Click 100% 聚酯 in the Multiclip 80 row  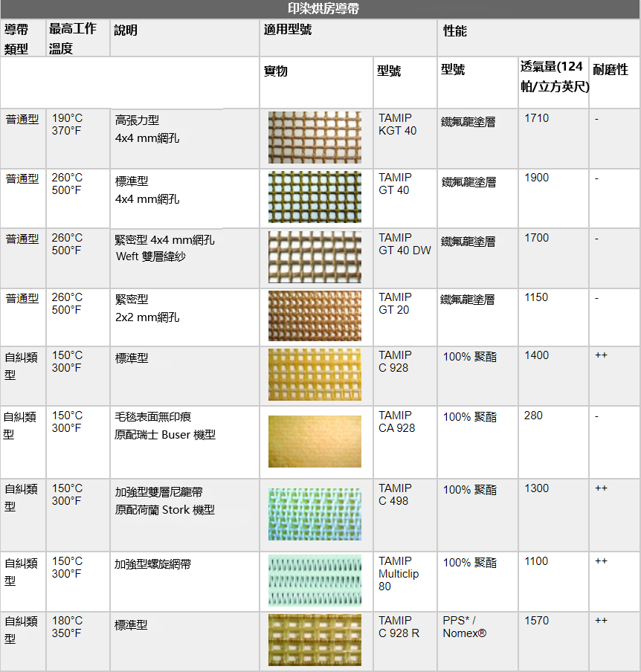click(x=470, y=563)
